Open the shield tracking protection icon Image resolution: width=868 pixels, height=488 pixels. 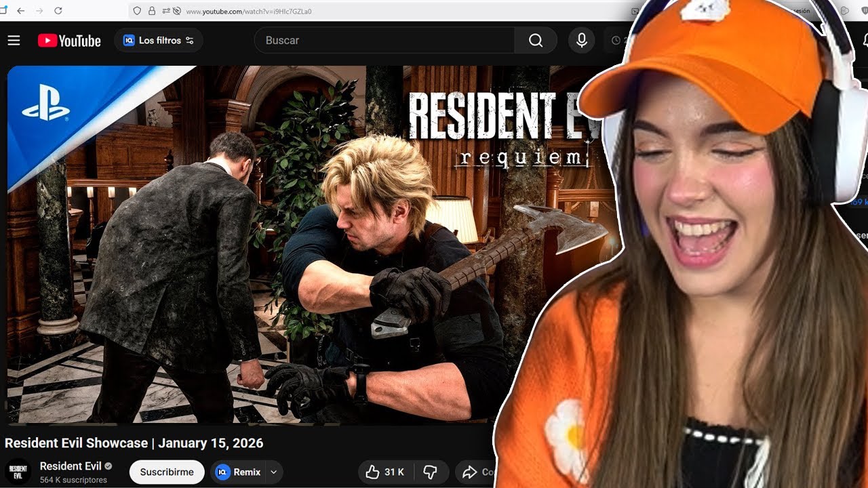click(x=137, y=11)
